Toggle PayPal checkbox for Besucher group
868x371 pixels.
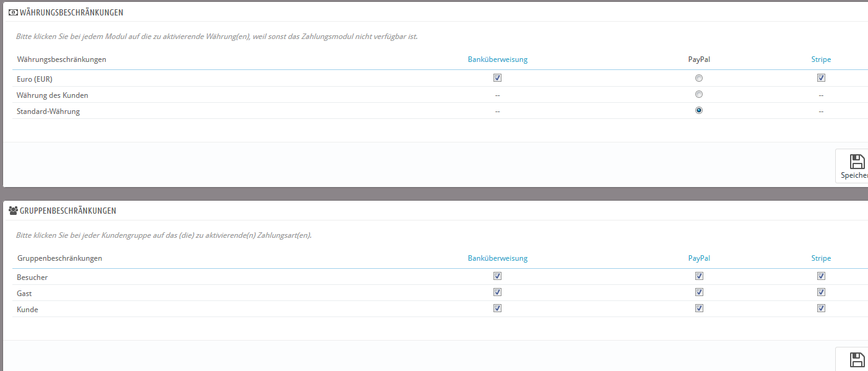pyautogui.click(x=699, y=276)
